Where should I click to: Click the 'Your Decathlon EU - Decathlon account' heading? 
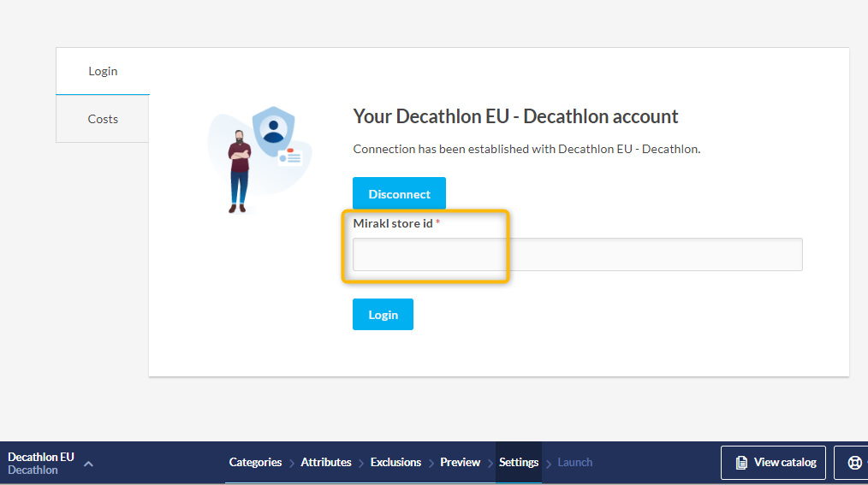[x=515, y=116]
